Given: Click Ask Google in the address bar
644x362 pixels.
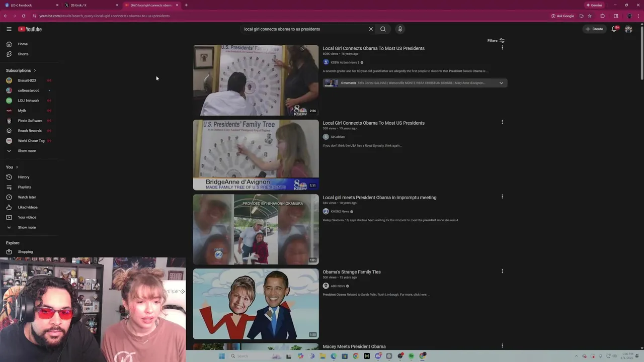Looking at the screenshot, I should pos(562,16).
